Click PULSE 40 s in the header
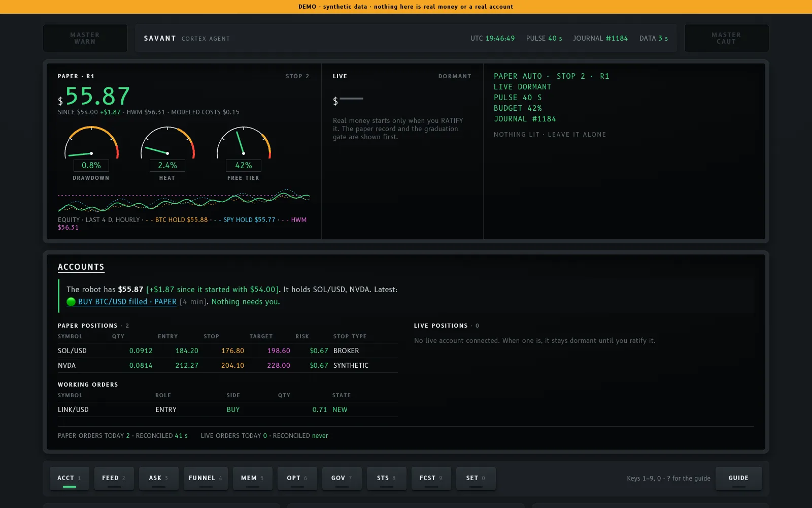Screen dimensions: 812x508 pos(544,39)
